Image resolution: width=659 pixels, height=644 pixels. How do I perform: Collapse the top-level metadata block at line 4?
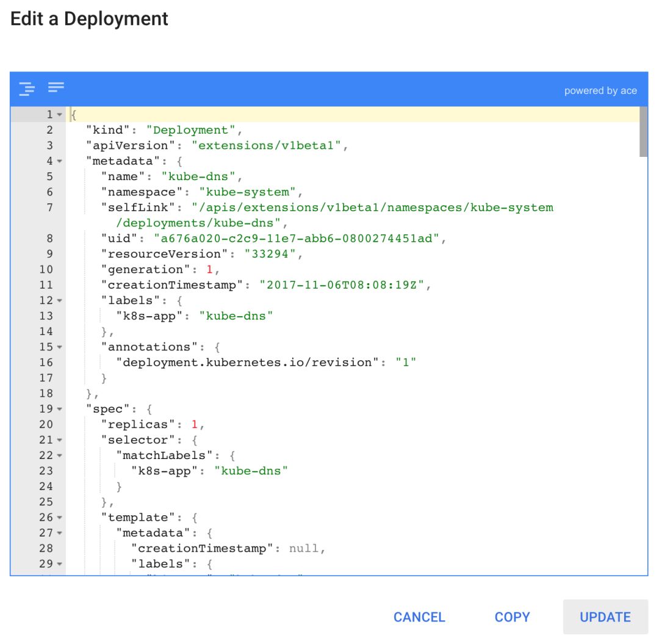60,161
